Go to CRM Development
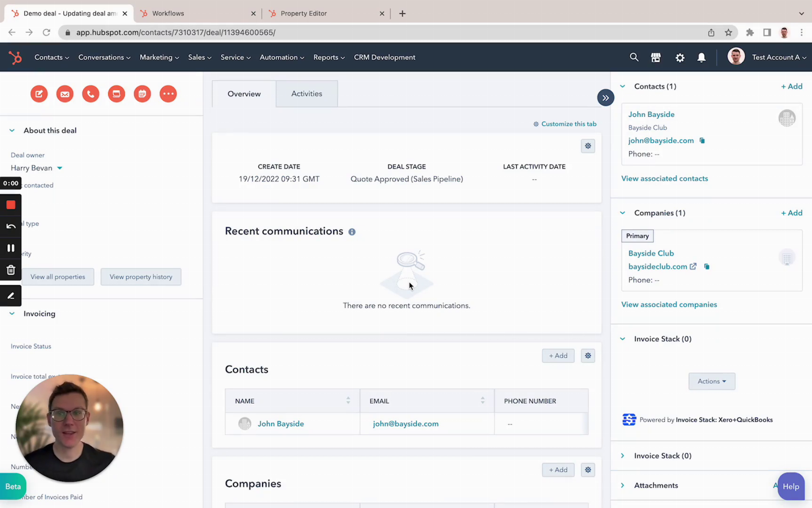The height and width of the screenshot is (508, 812). 384,57
